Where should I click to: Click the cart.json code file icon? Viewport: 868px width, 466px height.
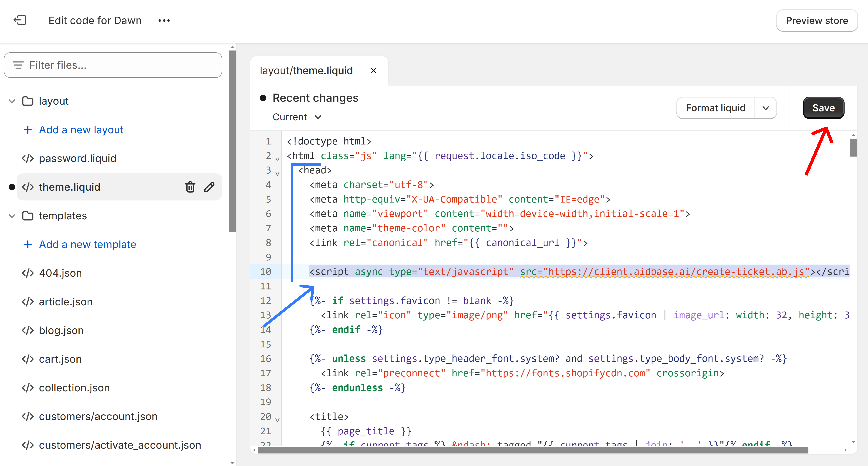coord(28,359)
